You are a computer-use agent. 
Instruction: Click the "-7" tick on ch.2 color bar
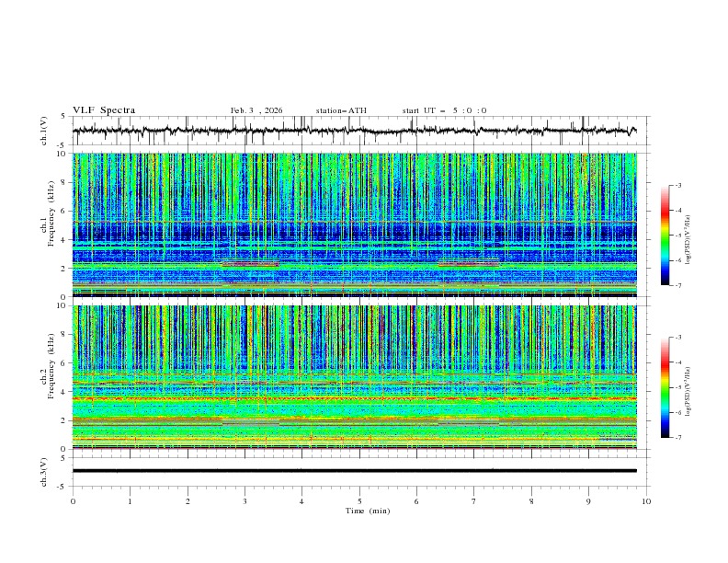678,438
